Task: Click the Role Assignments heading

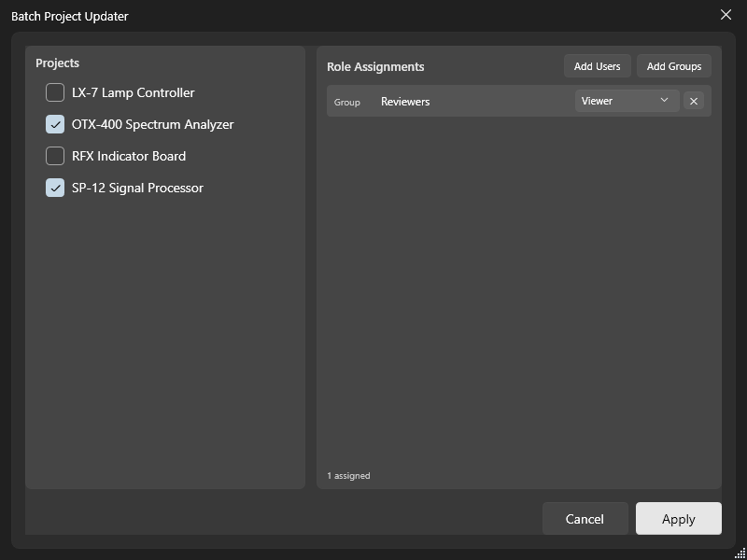Action: (375, 66)
